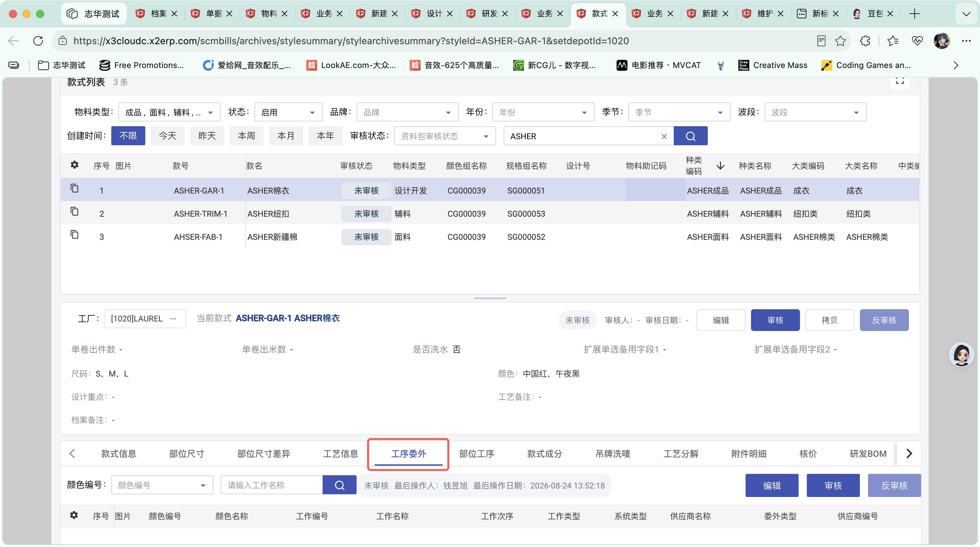
Task: Open the 年份 dropdown
Action: (543, 112)
